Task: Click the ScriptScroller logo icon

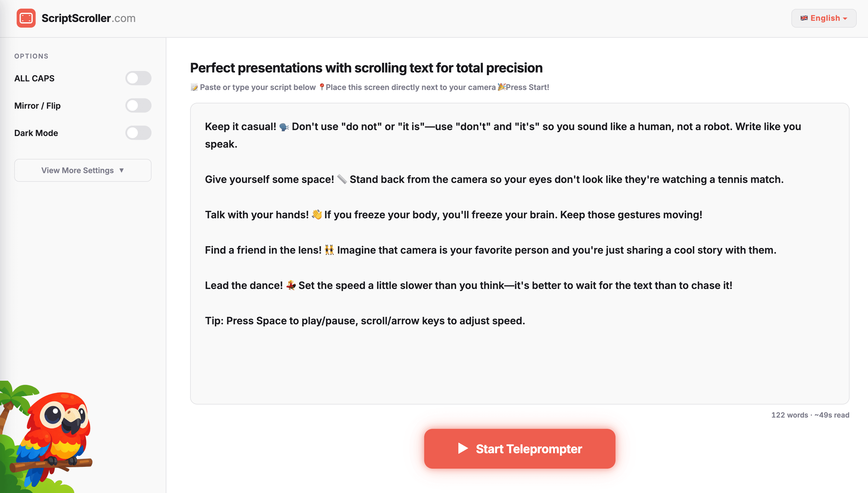Action: [26, 18]
